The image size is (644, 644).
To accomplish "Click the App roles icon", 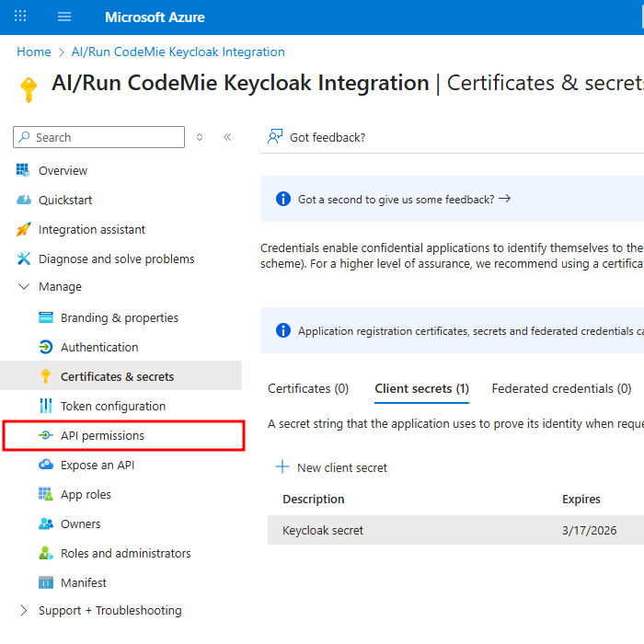I will click(x=46, y=494).
